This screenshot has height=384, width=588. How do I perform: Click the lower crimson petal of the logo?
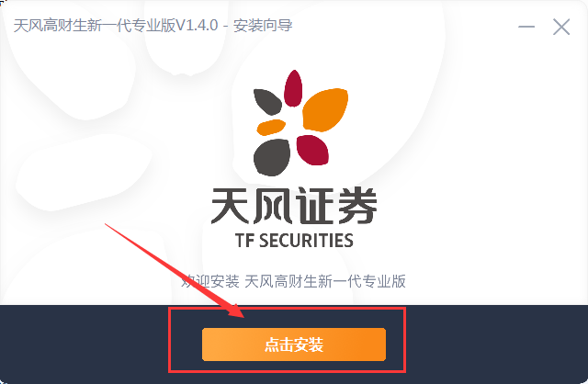312,150
